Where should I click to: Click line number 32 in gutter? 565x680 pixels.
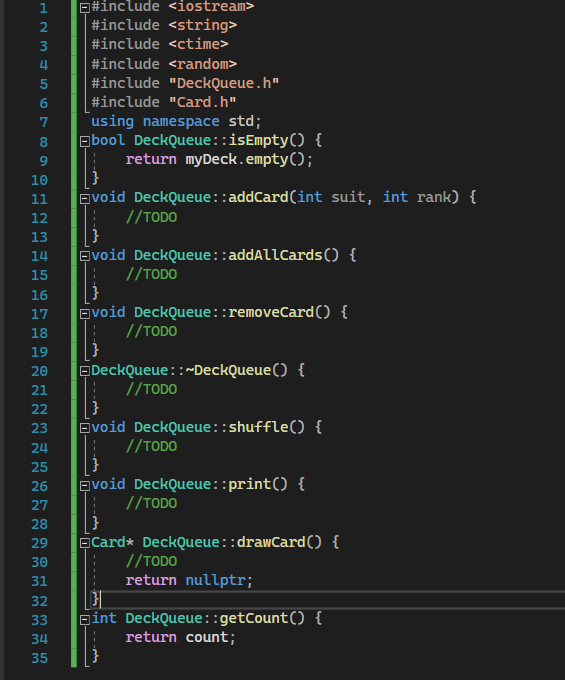tap(39, 601)
